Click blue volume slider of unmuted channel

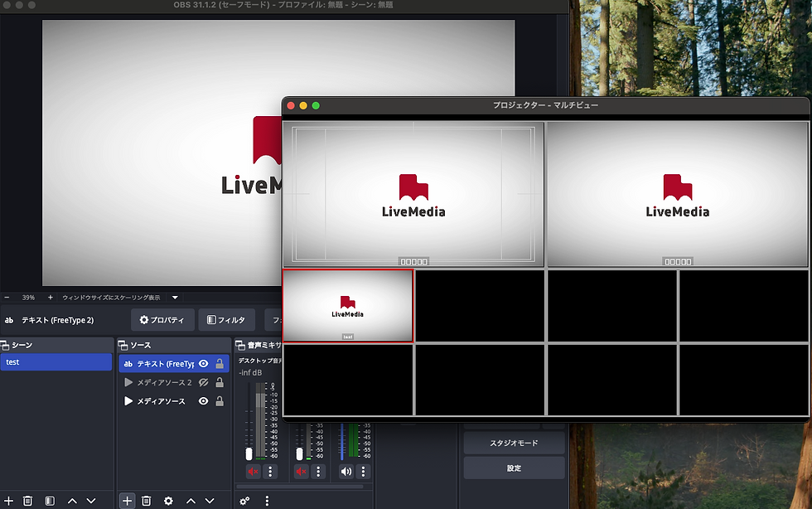click(x=341, y=442)
